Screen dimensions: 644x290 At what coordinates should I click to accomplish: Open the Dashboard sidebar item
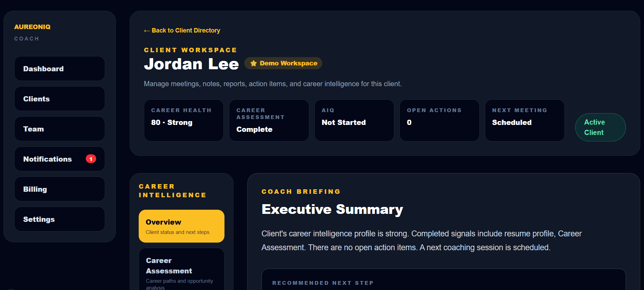(59, 69)
